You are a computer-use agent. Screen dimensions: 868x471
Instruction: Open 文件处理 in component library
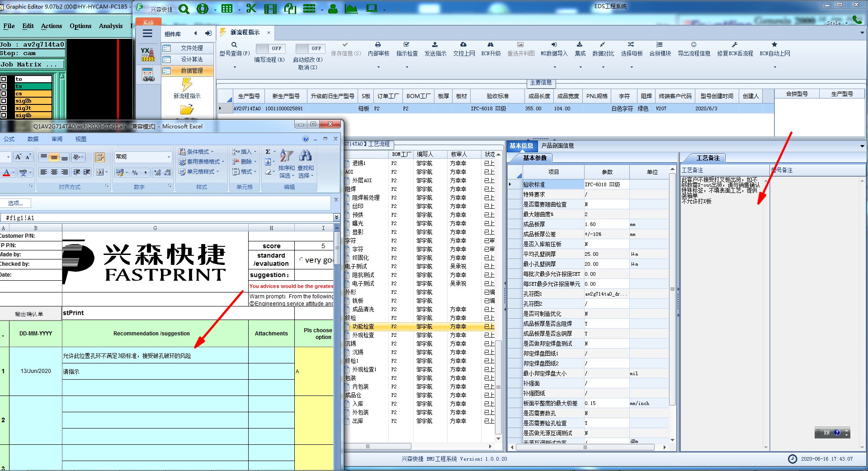click(x=187, y=48)
